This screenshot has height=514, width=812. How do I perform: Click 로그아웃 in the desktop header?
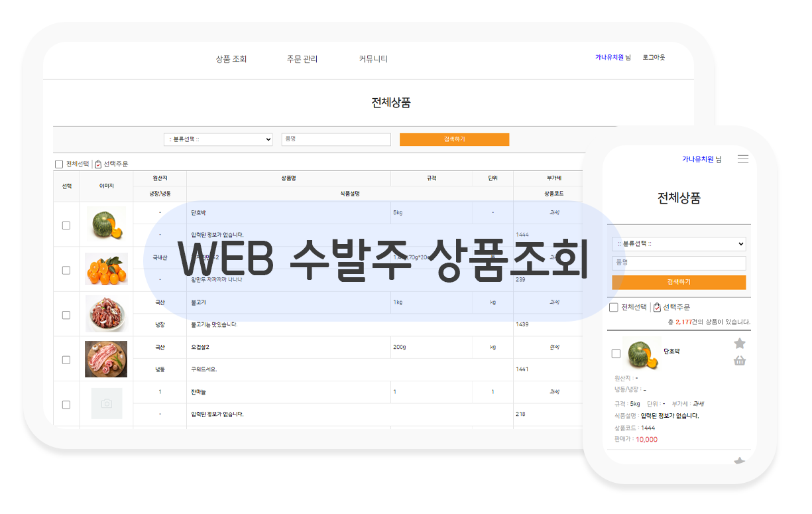654,58
